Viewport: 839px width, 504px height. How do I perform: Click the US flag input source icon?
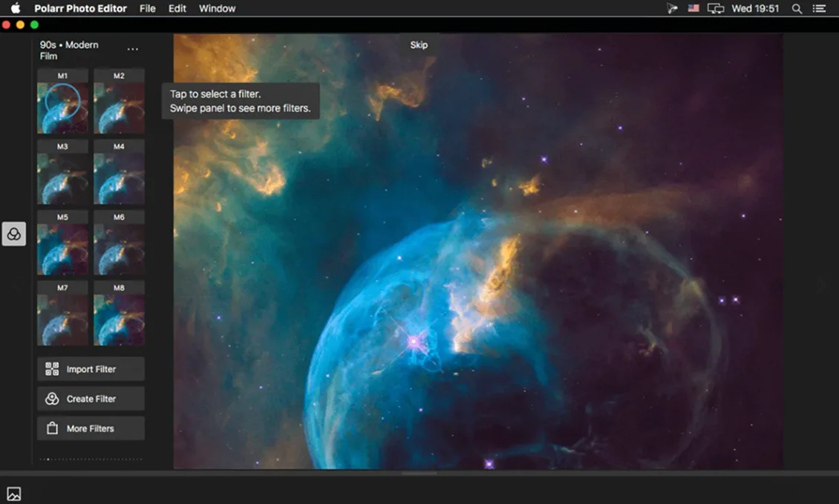click(693, 8)
